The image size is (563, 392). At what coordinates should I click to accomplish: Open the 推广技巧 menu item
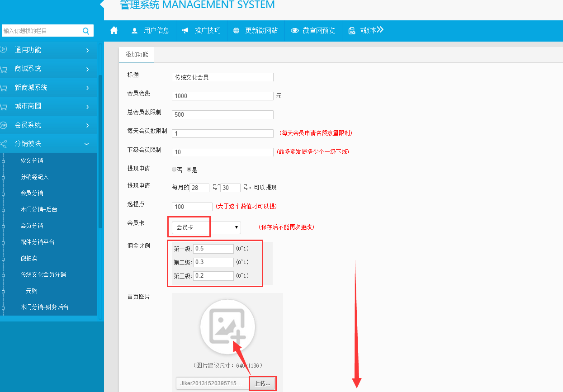click(201, 31)
